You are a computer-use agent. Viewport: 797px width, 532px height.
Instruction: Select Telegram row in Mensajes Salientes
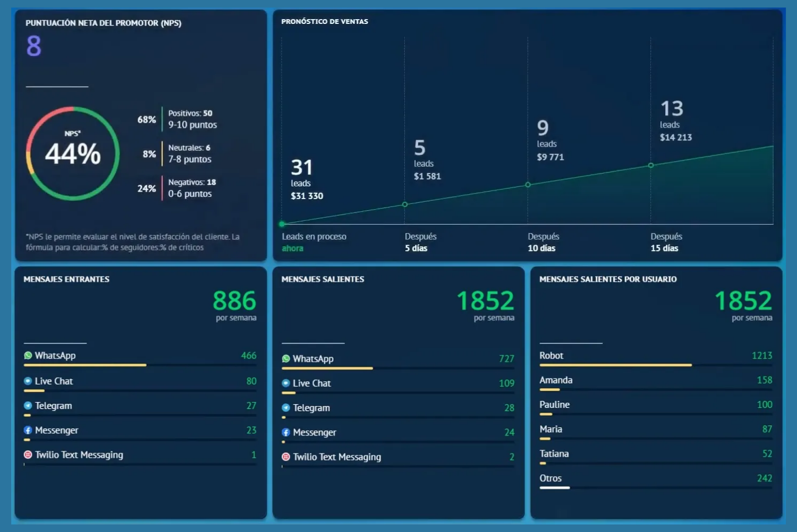coord(398,410)
